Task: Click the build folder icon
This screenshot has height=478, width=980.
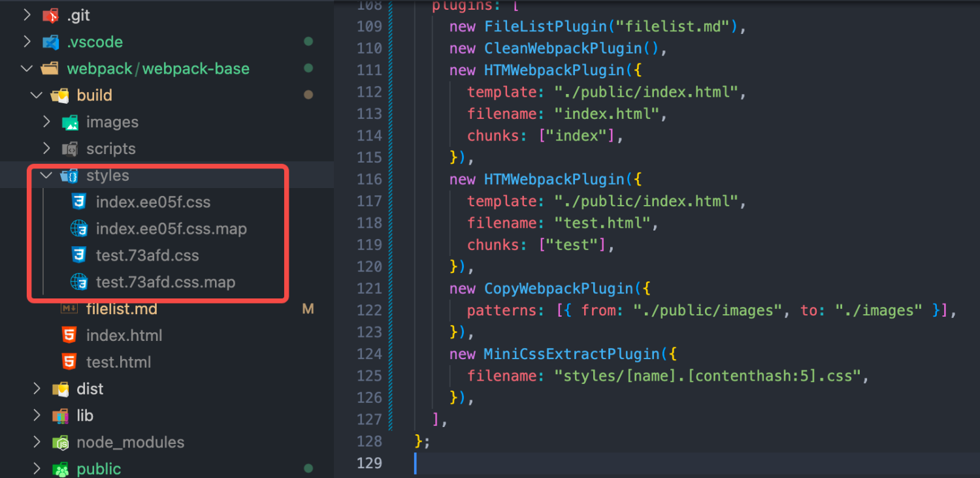Action: coord(60,95)
